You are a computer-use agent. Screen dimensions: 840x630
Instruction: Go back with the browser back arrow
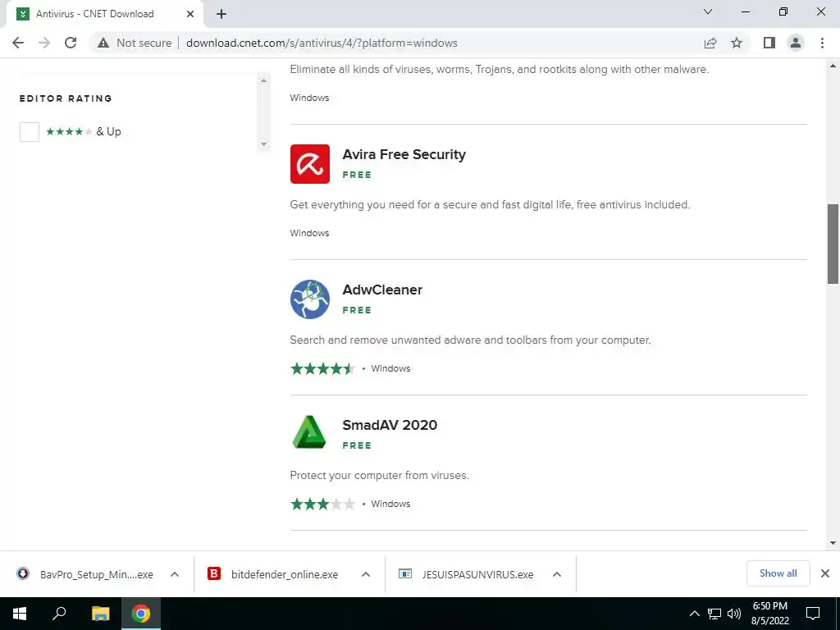click(x=18, y=43)
